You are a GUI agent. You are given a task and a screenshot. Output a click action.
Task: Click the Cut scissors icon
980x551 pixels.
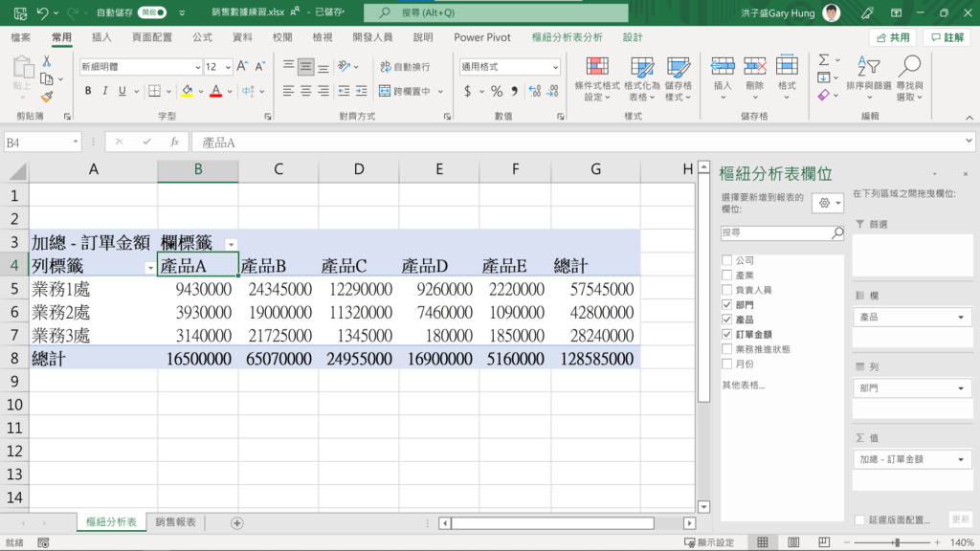(x=46, y=61)
